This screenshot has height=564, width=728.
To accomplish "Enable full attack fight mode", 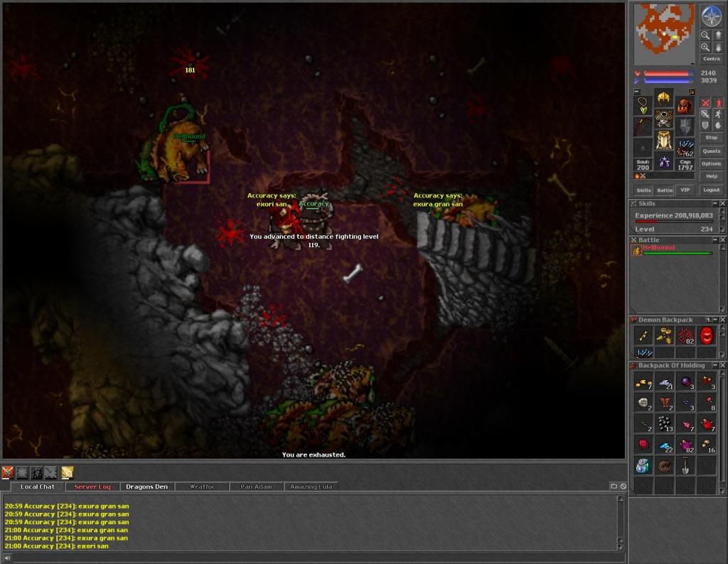I will 705,103.
